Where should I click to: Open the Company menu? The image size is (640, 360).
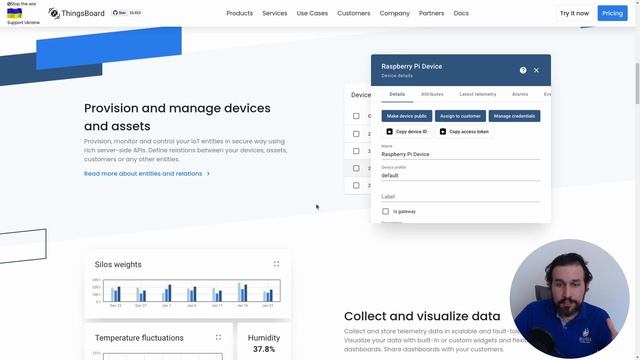[x=395, y=13]
